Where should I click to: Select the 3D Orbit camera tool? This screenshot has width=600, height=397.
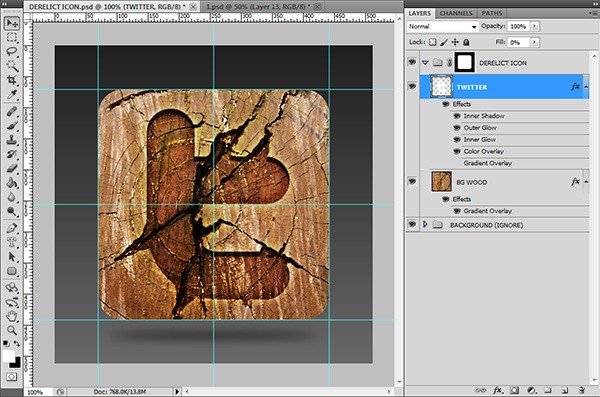click(x=12, y=302)
